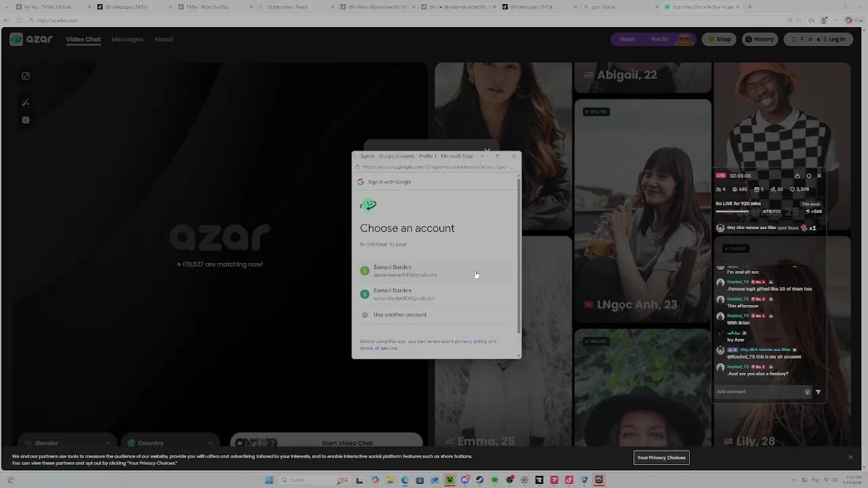Open the History button
Viewport: 868px width, 488px height.
click(759, 39)
